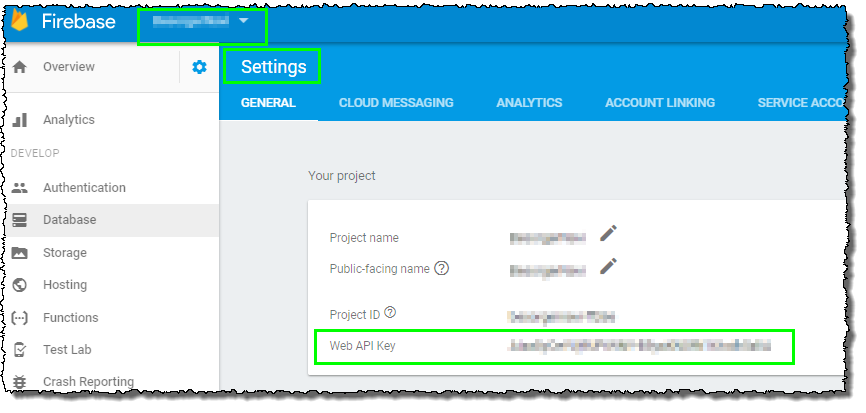Select the Account Linking tab
This screenshot has width=866, height=413.
coord(659,102)
